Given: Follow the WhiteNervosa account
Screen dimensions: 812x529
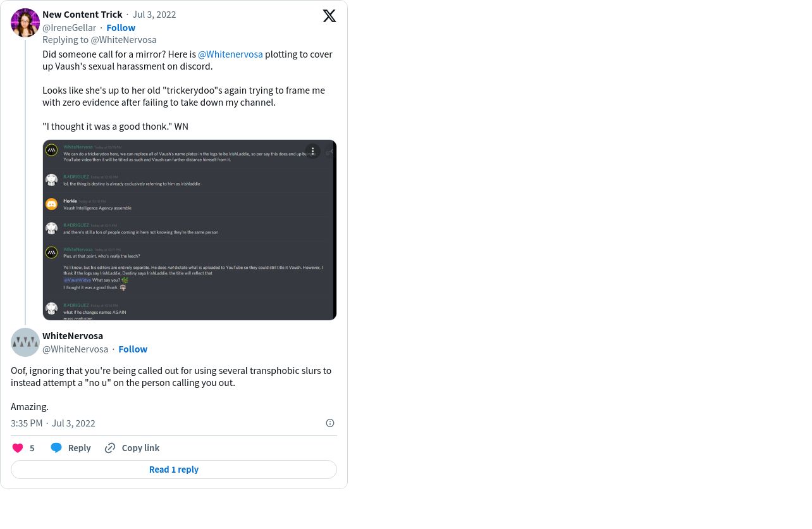Looking at the screenshot, I should [133, 349].
